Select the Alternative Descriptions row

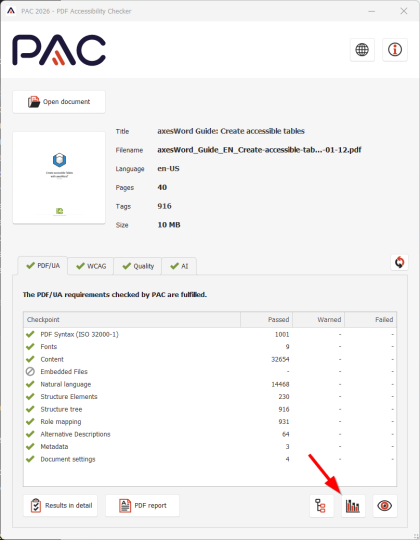(x=210, y=434)
